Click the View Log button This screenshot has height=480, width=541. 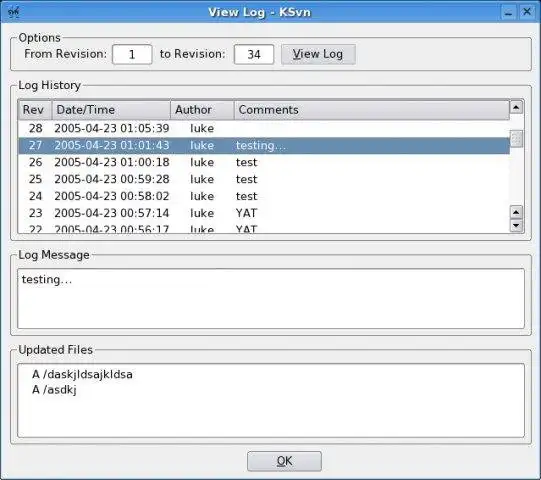point(318,54)
